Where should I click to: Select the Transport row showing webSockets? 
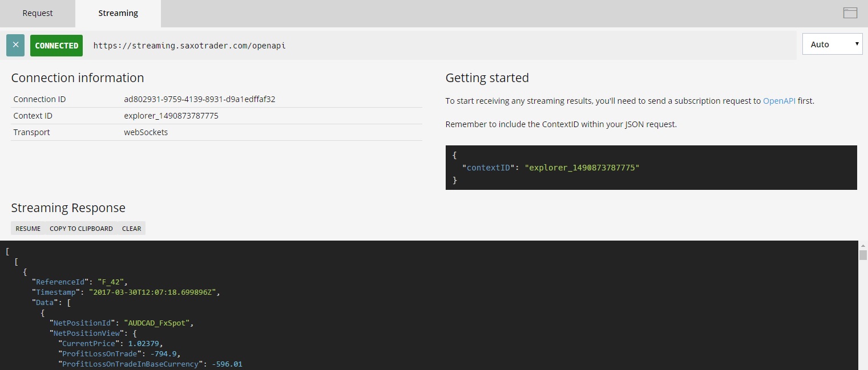coord(147,132)
